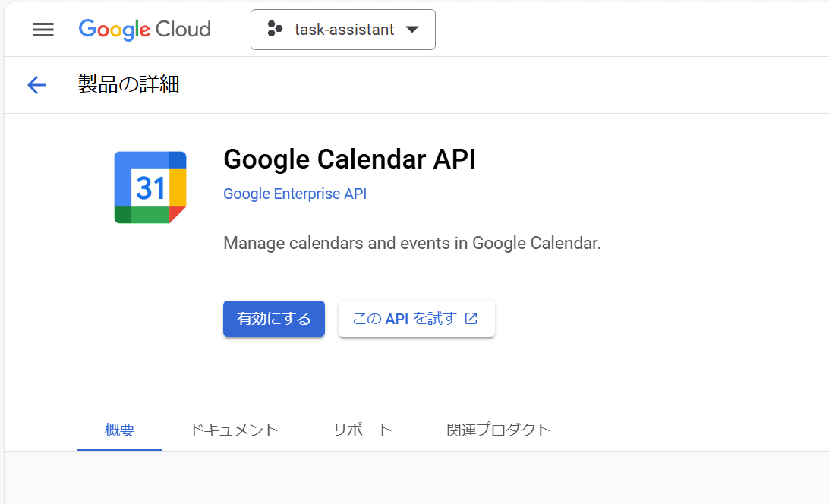The width and height of the screenshot is (829, 504).
Task: Click the project selector dropdown arrow
Action: point(412,30)
